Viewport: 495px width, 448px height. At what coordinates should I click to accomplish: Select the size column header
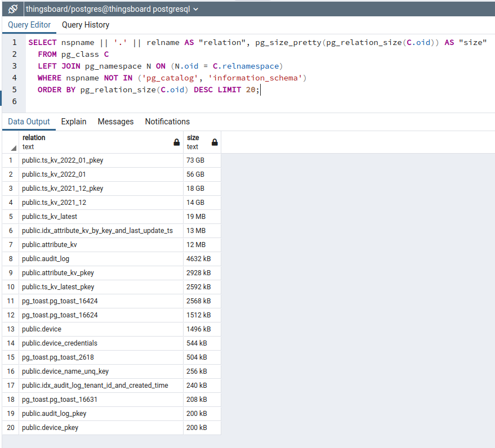coord(197,142)
